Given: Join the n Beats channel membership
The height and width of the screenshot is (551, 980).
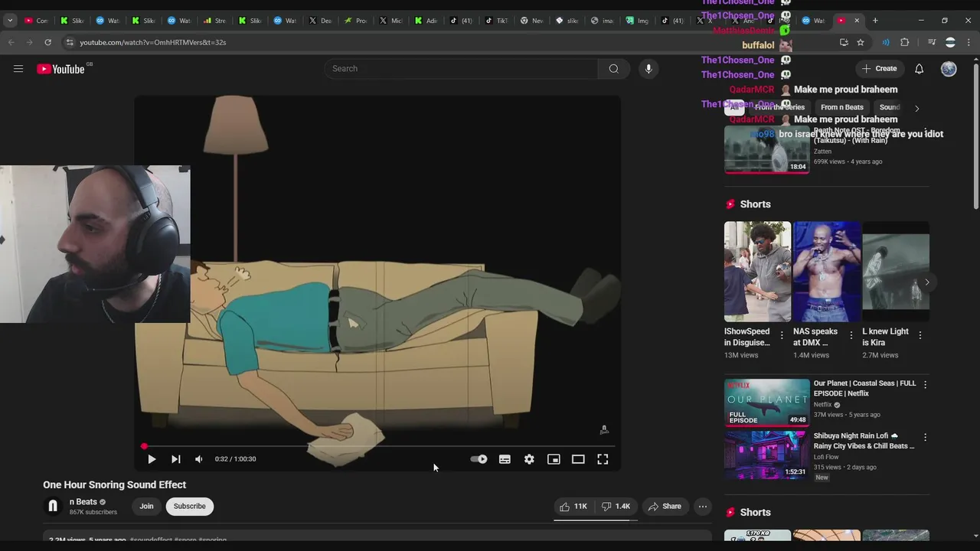Looking at the screenshot, I should point(146,507).
